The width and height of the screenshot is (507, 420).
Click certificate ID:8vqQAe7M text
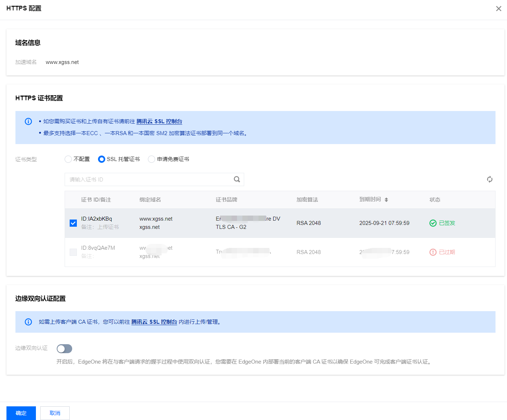(98, 248)
